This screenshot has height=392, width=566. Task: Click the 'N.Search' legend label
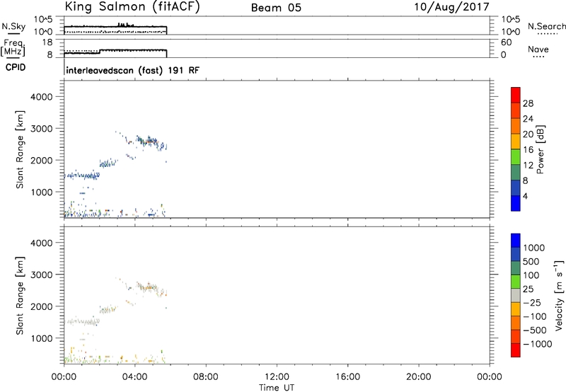tap(546, 26)
